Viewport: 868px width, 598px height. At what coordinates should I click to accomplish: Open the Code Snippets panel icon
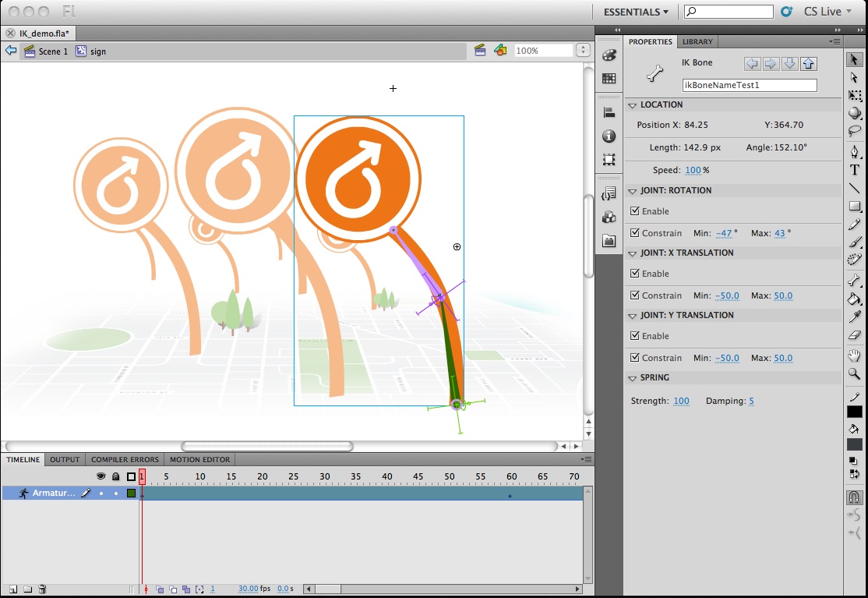pos(609,193)
